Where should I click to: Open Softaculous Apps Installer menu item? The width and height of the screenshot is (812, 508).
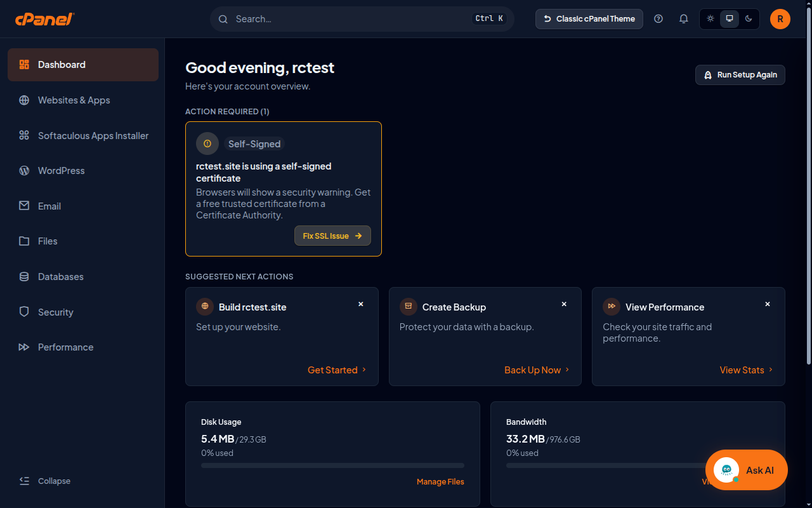click(83, 135)
